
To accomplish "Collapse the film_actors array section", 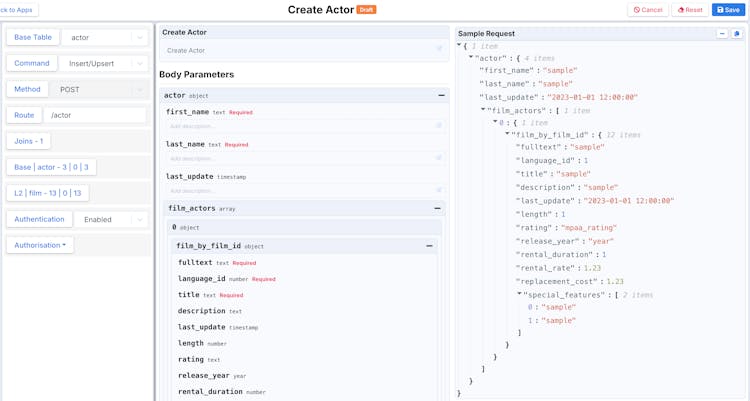I will [x=437, y=209].
